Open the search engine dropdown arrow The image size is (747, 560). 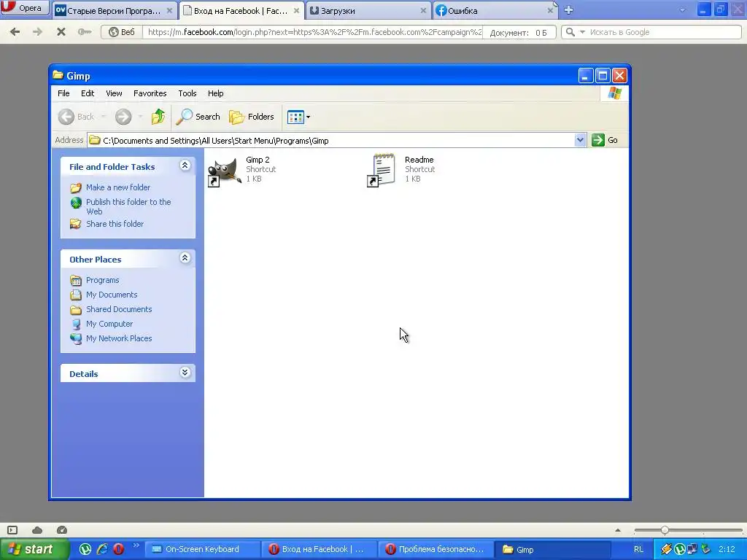tap(582, 32)
